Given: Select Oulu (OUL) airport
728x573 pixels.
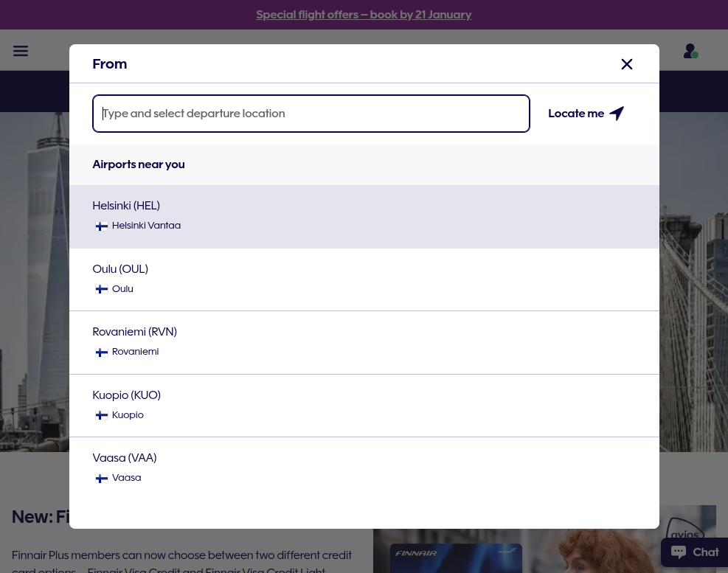Looking at the screenshot, I should (x=364, y=279).
